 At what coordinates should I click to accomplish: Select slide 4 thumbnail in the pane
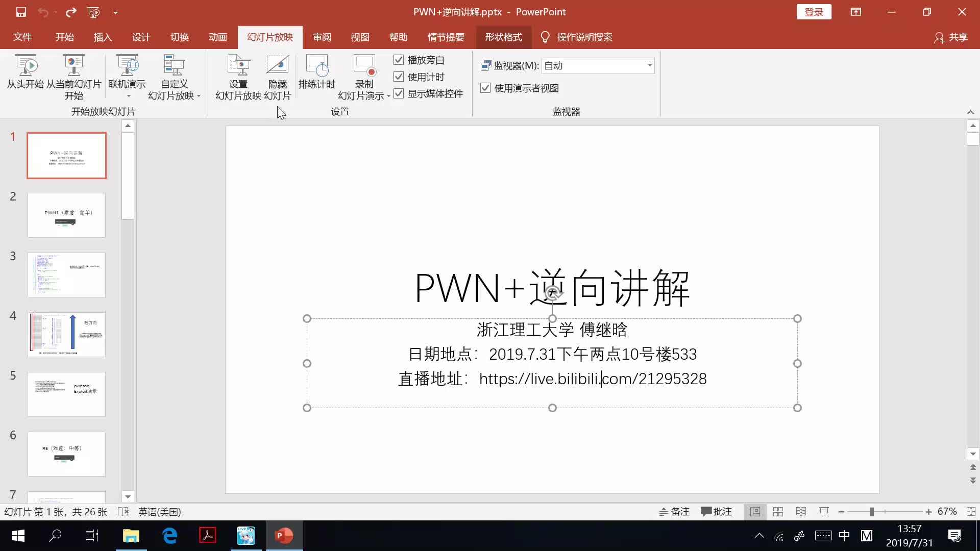pyautogui.click(x=66, y=334)
